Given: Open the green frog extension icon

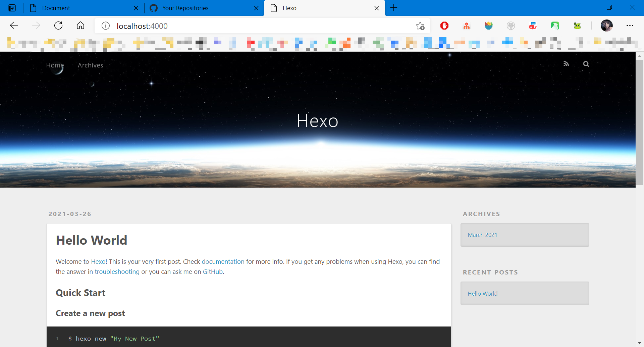Looking at the screenshot, I should tap(577, 26).
